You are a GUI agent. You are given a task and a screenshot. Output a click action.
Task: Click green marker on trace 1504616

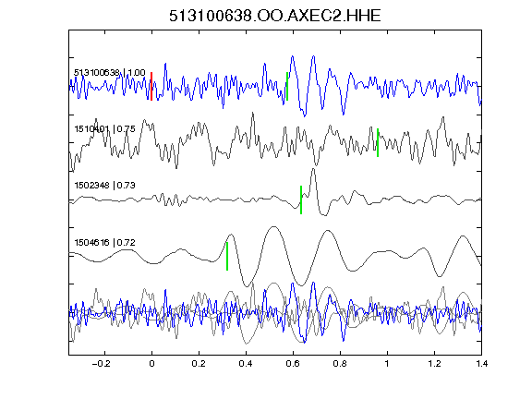click(x=227, y=256)
